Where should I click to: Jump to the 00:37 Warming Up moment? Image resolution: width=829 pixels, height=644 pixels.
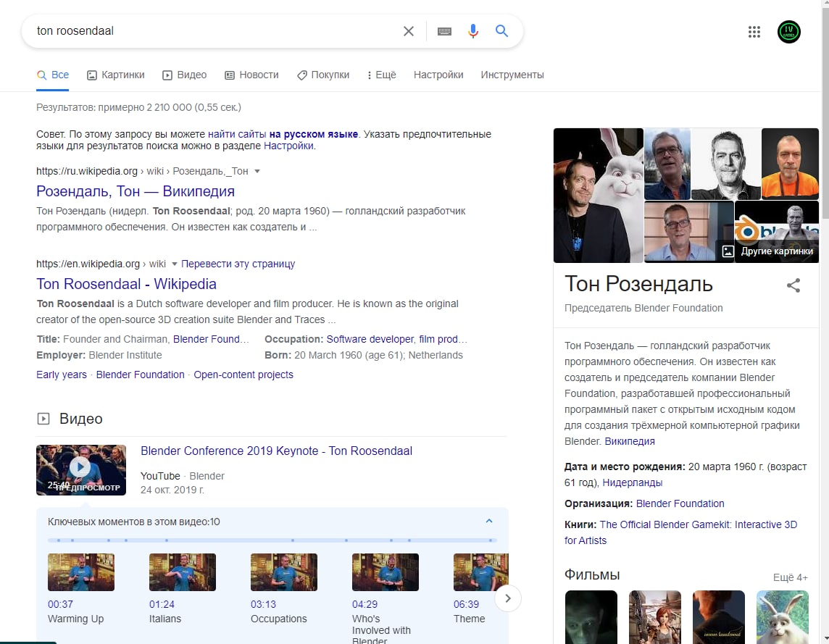click(x=81, y=588)
